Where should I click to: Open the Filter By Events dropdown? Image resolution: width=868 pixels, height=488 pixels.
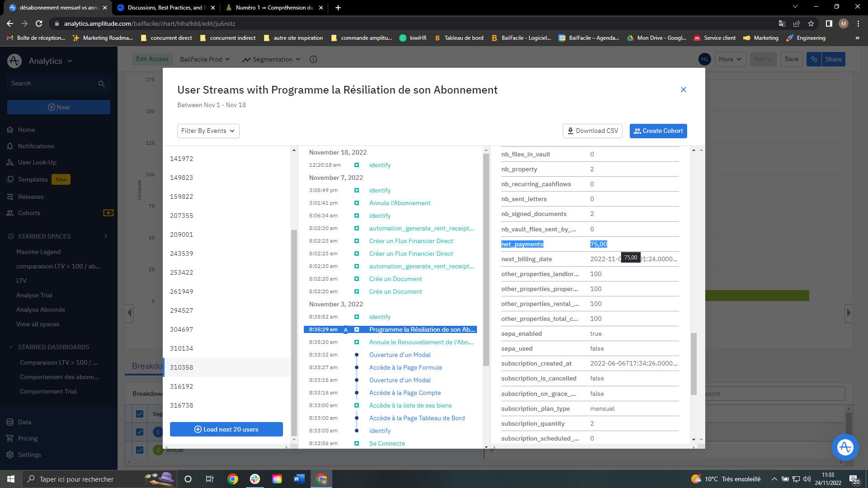[x=208, y=131]
